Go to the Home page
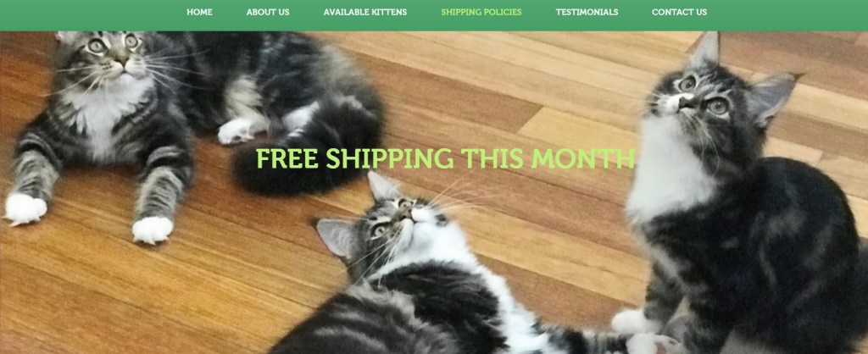868x354 pixels. (199, 12)
